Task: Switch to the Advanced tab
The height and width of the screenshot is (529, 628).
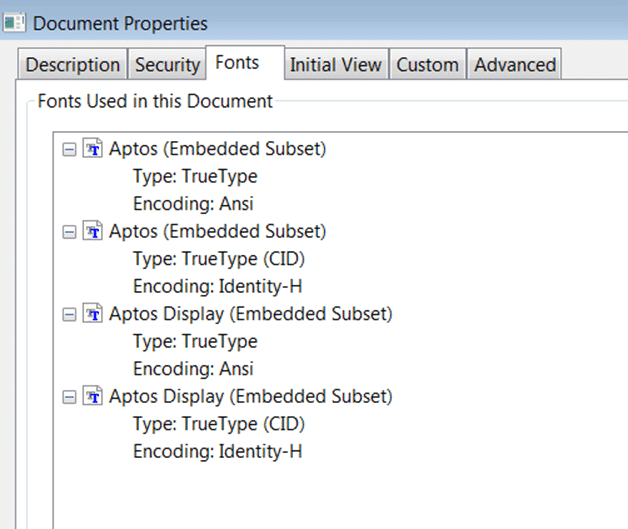Action: click(x=515, y=64)
